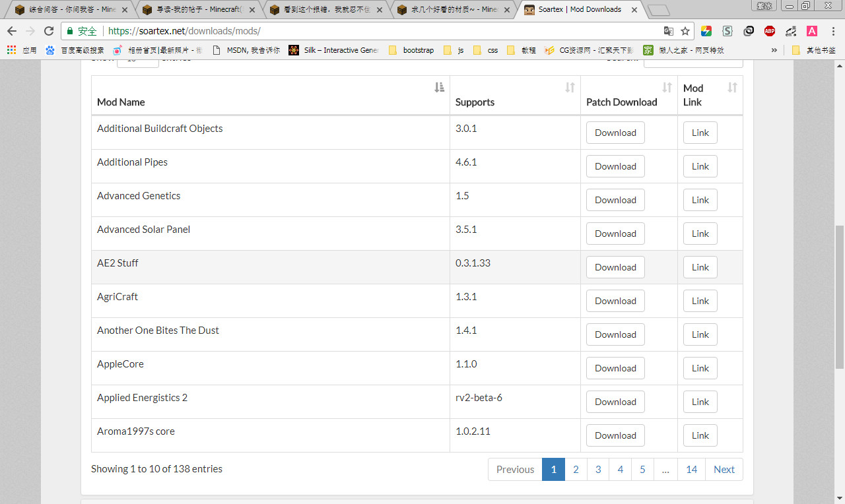
Task: Sort by Mod Link column icon
Action: coord(732,88)
